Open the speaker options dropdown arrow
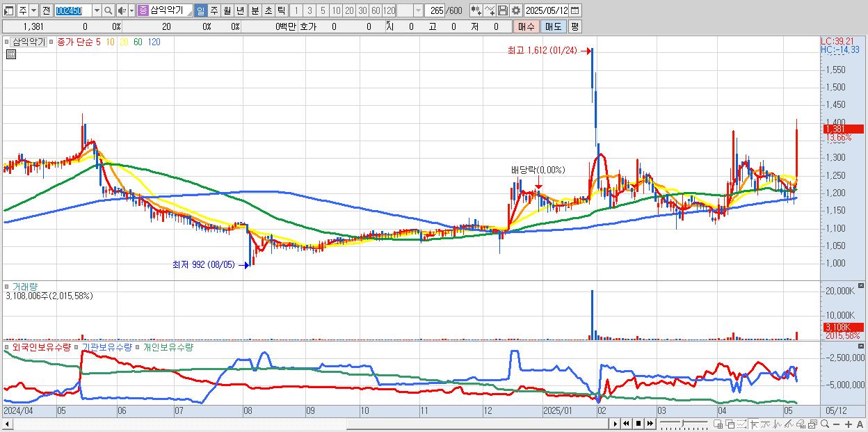The image size is (868, 432). (x=131, y=10)
